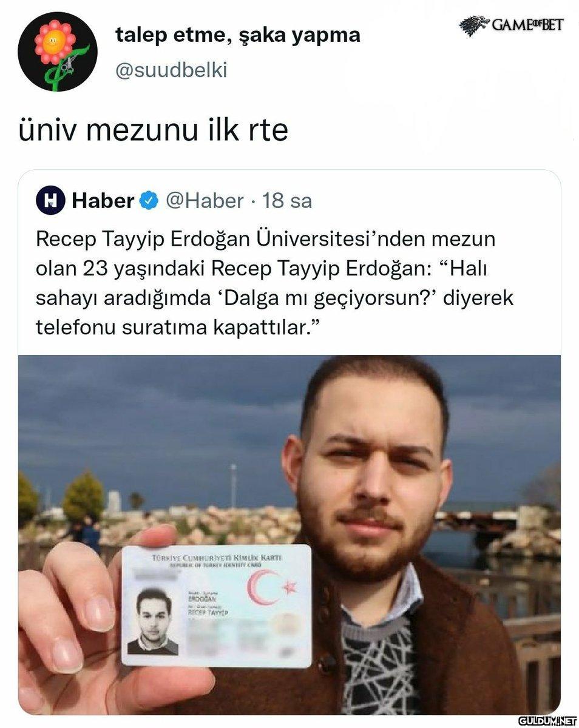Open the quoted tweet text about Recep Tayyip Erdoğan Üniversitesi
The width and height of the screenshot is (579, 728).
[x=275, y=283]
